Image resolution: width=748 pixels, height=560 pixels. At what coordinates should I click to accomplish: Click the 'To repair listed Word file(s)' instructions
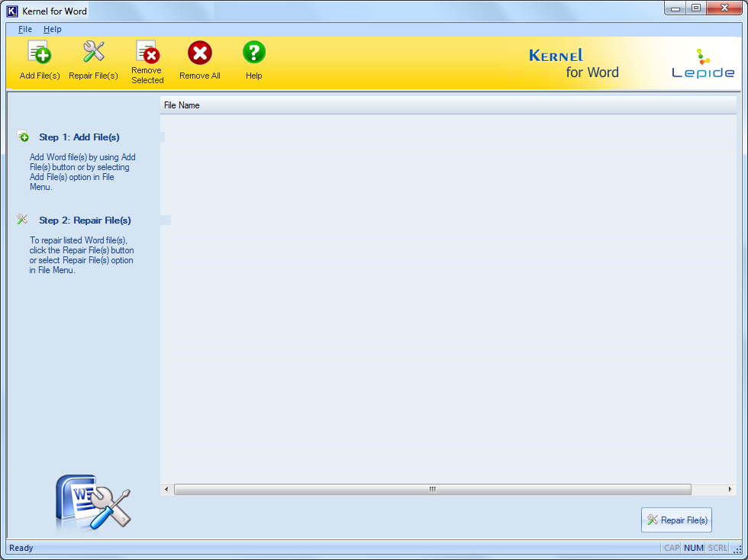tap(82, 255)
